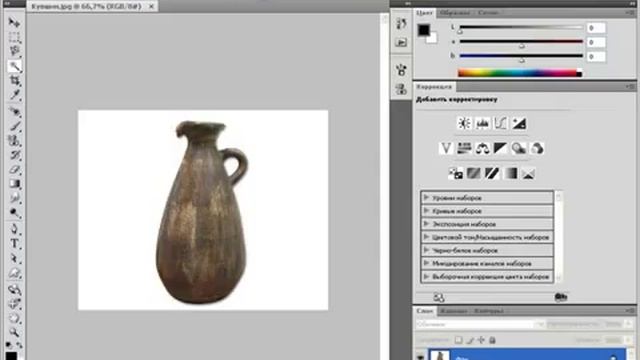Click the L lightness slider
This screenshot has height=360, width=640.
click(x=521, y=28)
